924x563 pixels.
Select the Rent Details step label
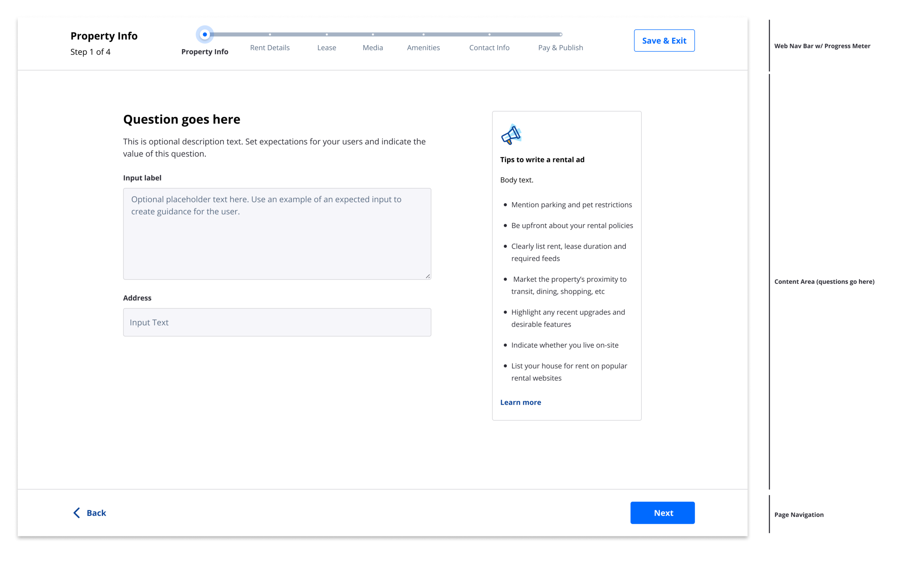pyautogui.click(x=270, y=48)
